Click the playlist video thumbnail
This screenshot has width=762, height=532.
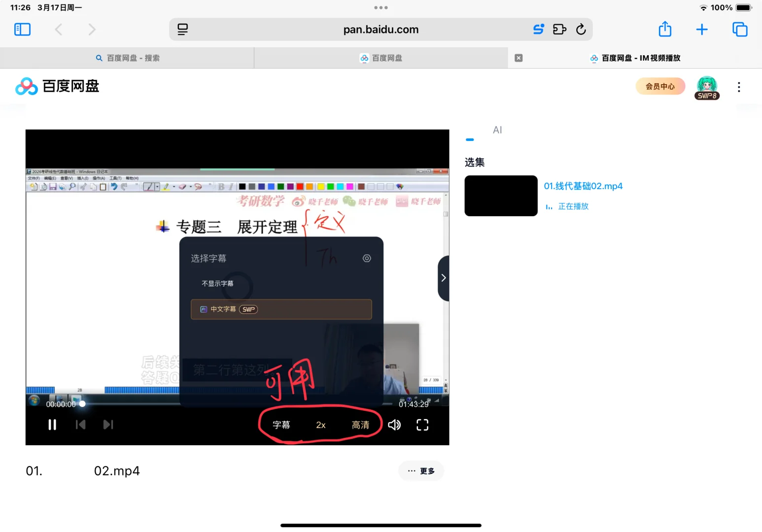click(x=501, y=196)
